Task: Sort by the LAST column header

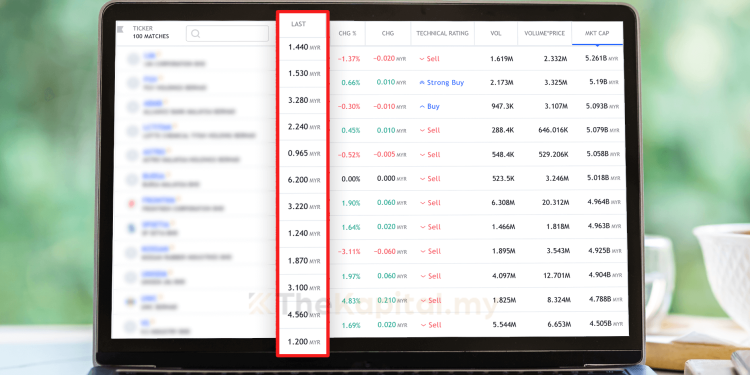Action: pyautogui.click(x=298, y=24)
